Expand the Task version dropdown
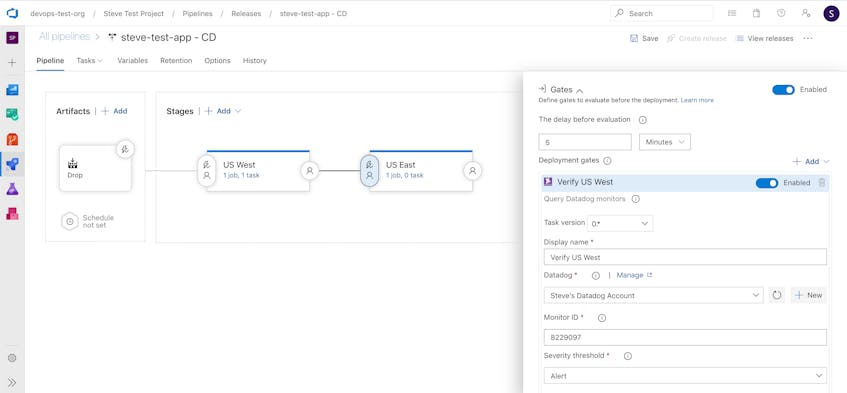Screen dimensions: 847x393 click(620, 223)
